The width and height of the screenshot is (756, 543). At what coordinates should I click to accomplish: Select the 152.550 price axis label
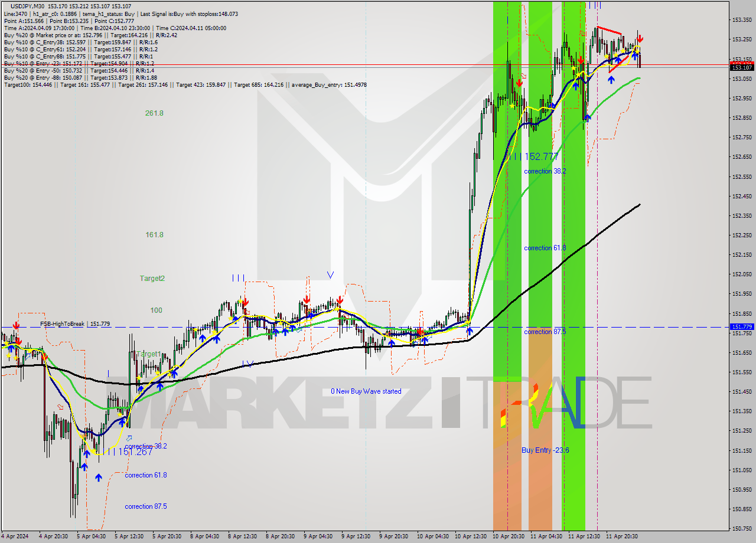tap(742, 176)
